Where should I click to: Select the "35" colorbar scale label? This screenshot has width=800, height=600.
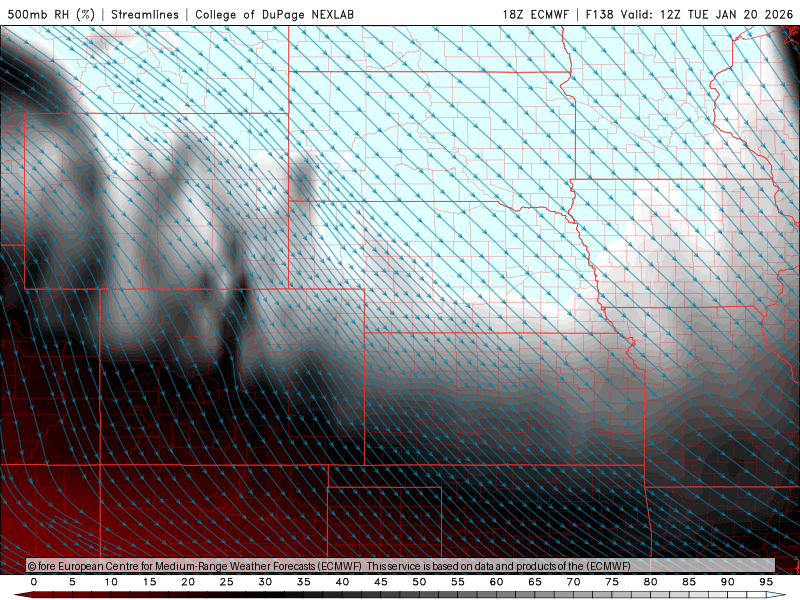(x=304, y=582)
